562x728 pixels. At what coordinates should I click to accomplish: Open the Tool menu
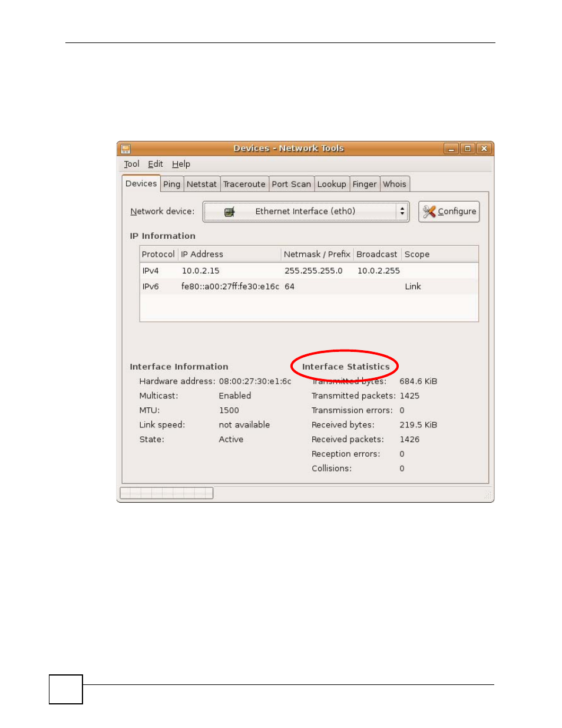click(131, 164)
